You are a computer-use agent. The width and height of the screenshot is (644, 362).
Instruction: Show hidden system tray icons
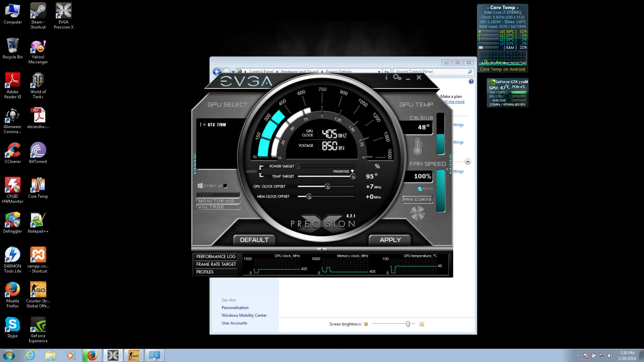click(x=578, y=356)
